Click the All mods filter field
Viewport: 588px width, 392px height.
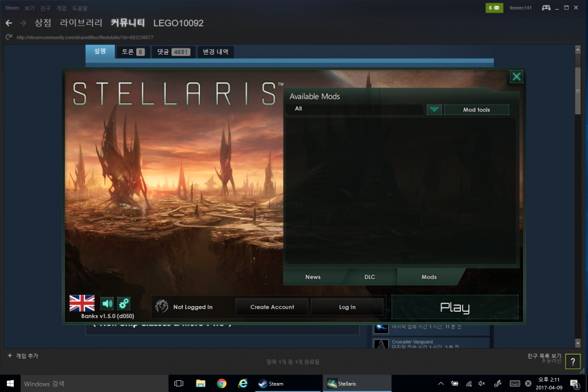click(354, 109)
